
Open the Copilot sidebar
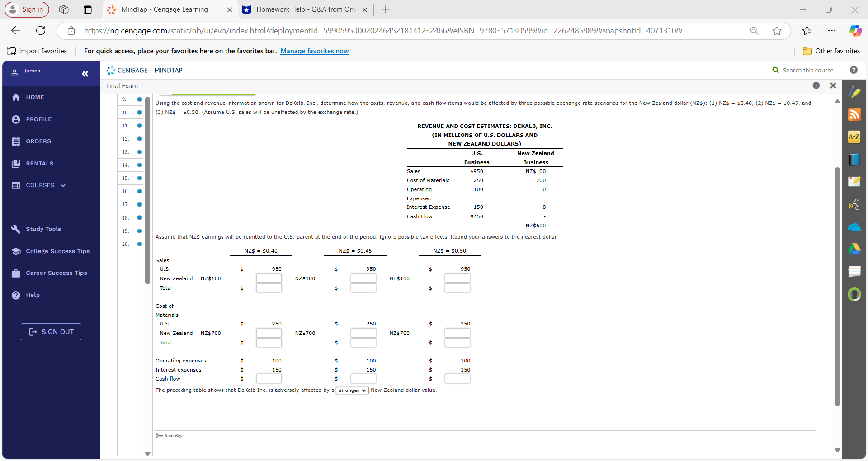tap(855, 31)
